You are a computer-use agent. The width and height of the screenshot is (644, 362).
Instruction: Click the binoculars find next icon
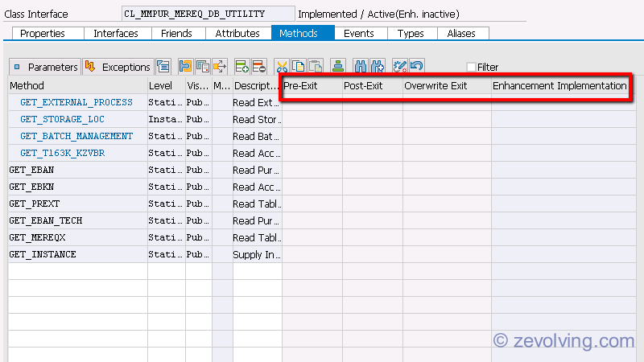tap(377, 67)
